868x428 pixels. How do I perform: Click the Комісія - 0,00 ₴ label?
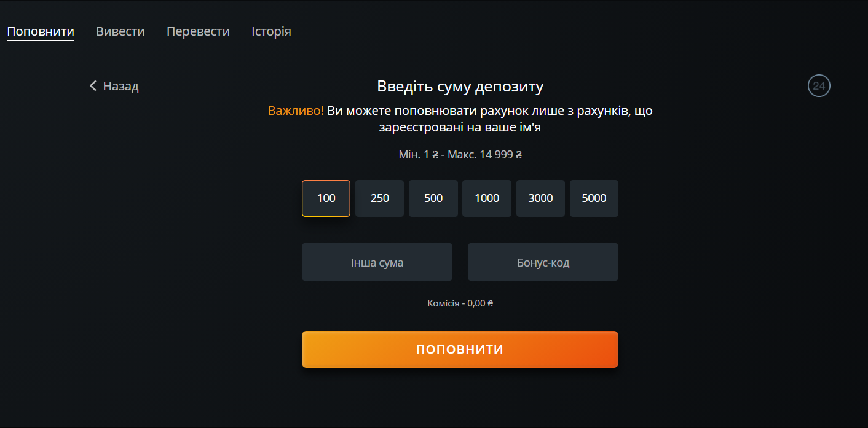pos(460,303)
